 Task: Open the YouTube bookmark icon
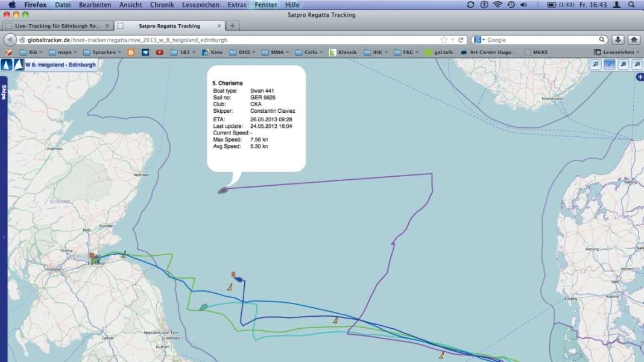(159, 52)
